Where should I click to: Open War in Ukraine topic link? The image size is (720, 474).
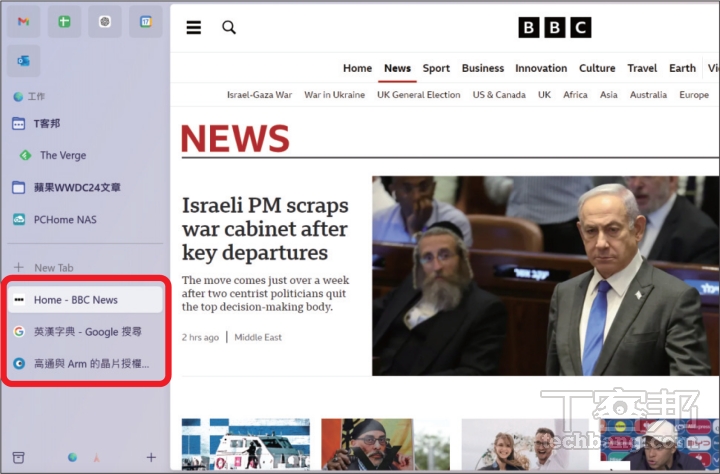[x=334, y=95]
